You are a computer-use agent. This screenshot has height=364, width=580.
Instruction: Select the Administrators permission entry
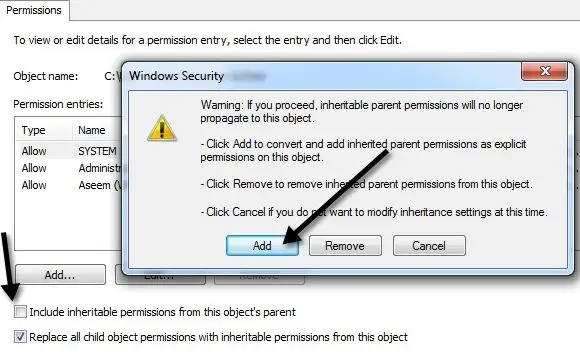pos(68,168)
